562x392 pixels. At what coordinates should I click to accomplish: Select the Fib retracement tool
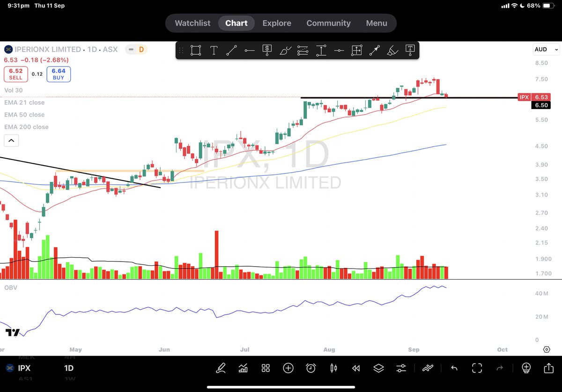pos(303,51)
